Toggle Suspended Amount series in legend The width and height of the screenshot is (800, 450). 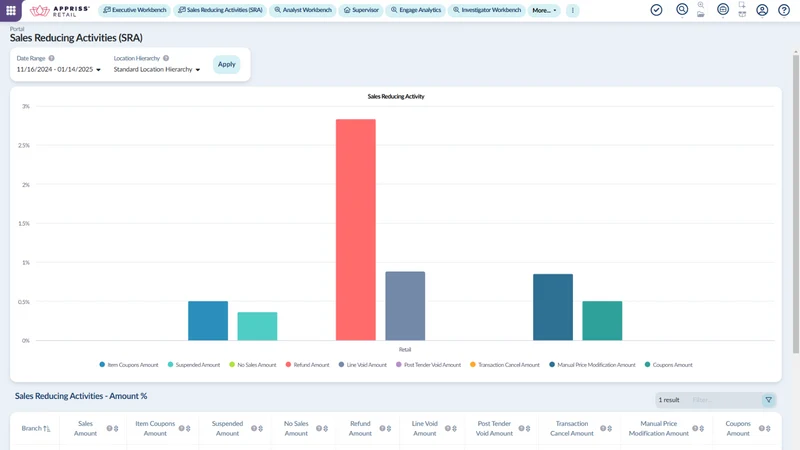click(194, 365)
